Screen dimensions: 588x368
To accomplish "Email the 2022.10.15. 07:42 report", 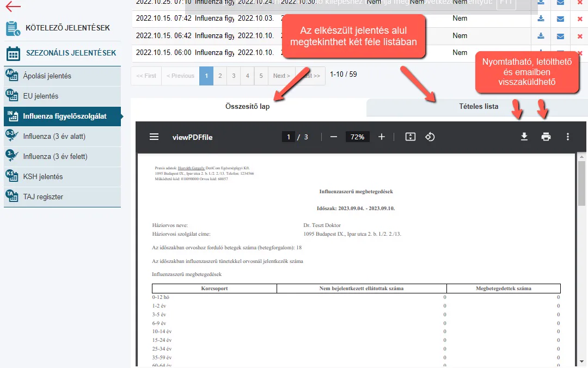I will [560, 19].
